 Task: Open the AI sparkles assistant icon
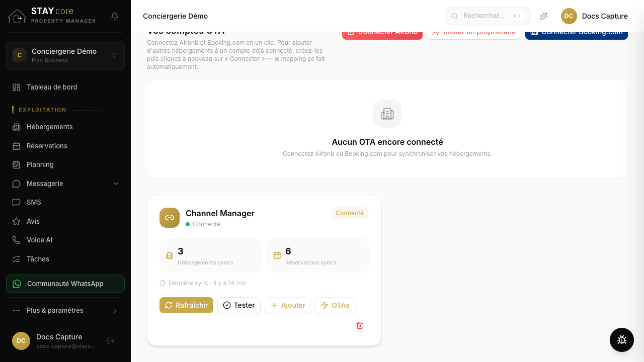click(544, 16)
